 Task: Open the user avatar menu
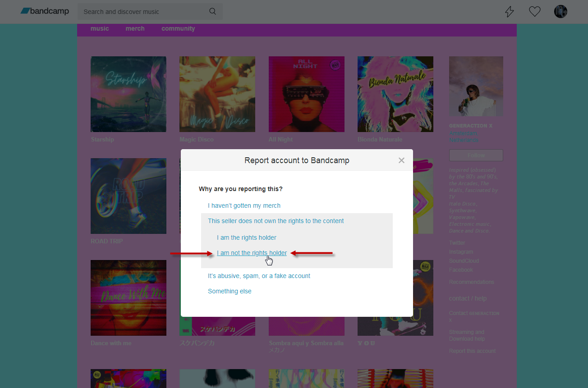pyautogui.click(x=560, y=12)
